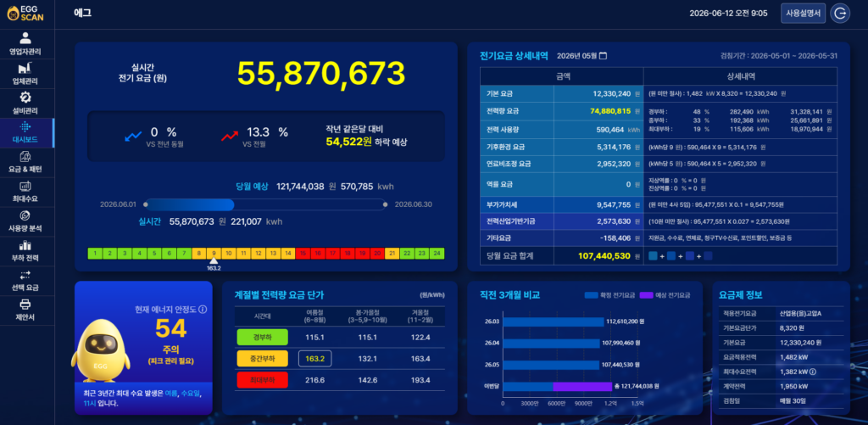This screenshot has height=425, width=868.
Task: Click the 에그 page title
Action: [82, 14]
